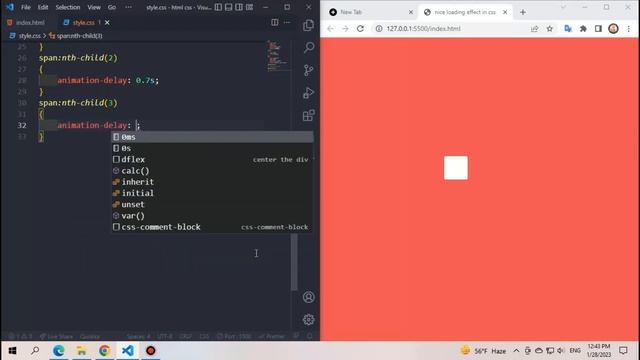
Task: Choose the var() suggestion
Action: [212, 216]
